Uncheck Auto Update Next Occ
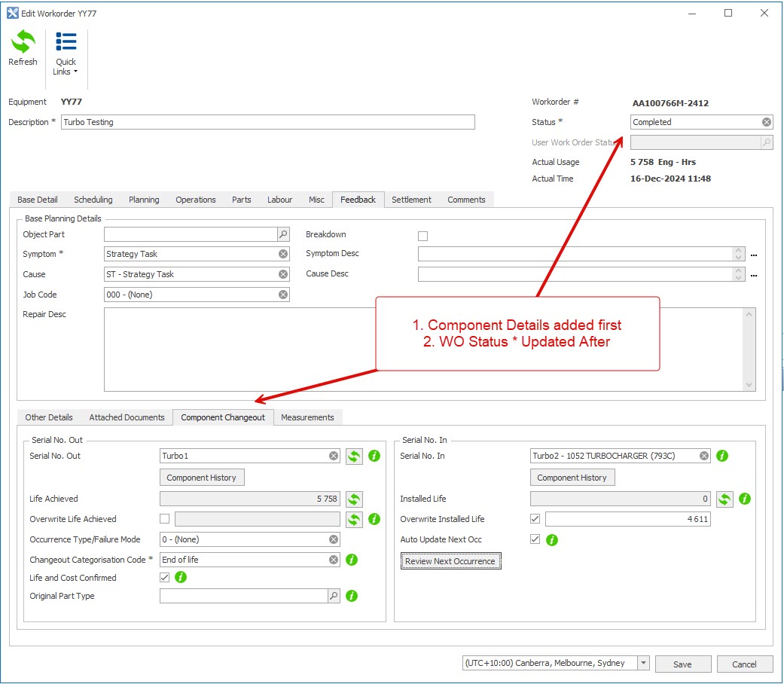The height and width of the screenshot is (684, 784). tap(535, 539)
